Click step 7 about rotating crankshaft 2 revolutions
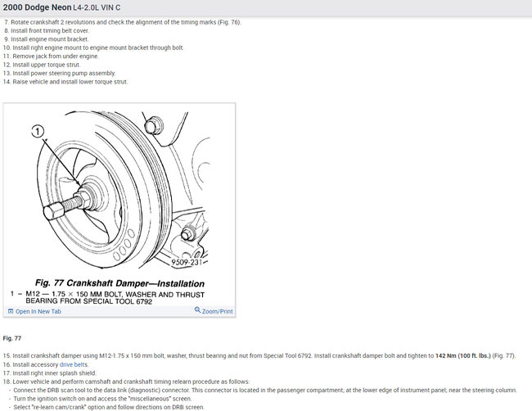The width and height of the screenshot is (532, 411). tap(123, 22)
